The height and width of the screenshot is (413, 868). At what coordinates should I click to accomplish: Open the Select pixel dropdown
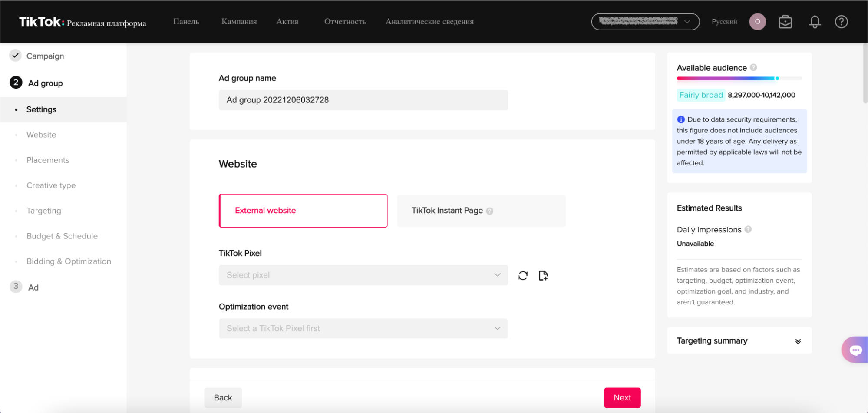tap(363, 275)
